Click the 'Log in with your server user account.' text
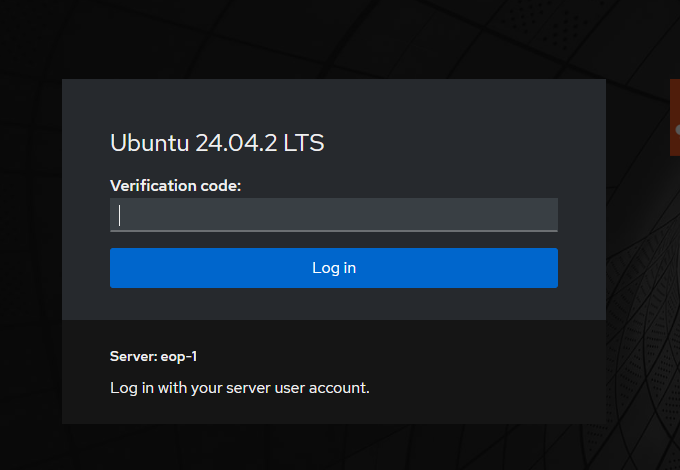Screen dimensions: 680x470 pyautogui.click(x=239, y=388)
